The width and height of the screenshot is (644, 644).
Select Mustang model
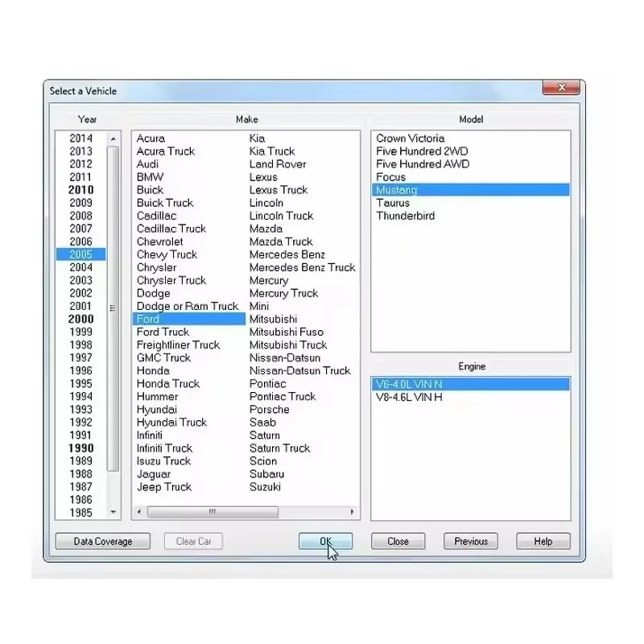471,190
